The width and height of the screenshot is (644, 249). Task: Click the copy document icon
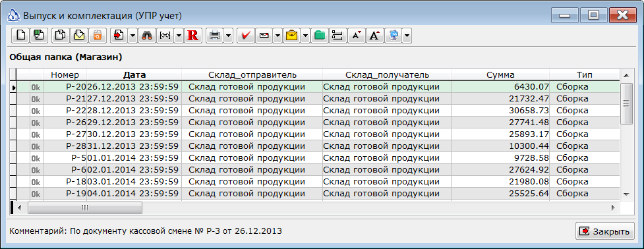click(60, 36)
